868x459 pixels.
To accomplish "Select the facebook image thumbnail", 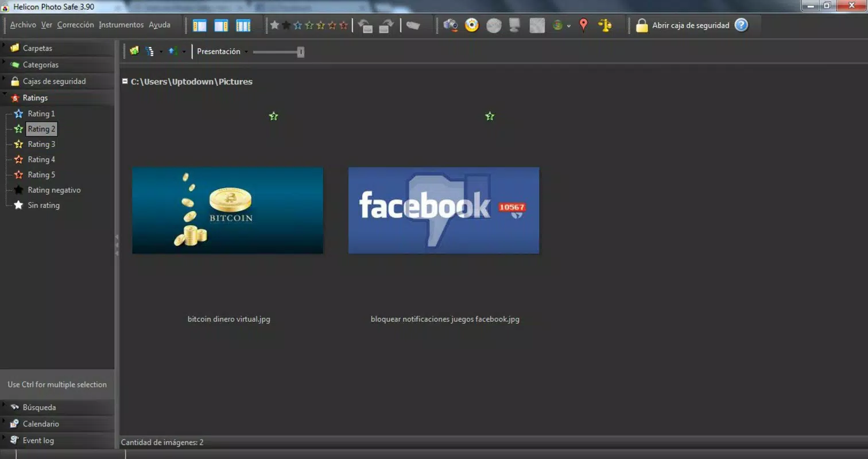I will pyautogui.click(x=444, y=211).
